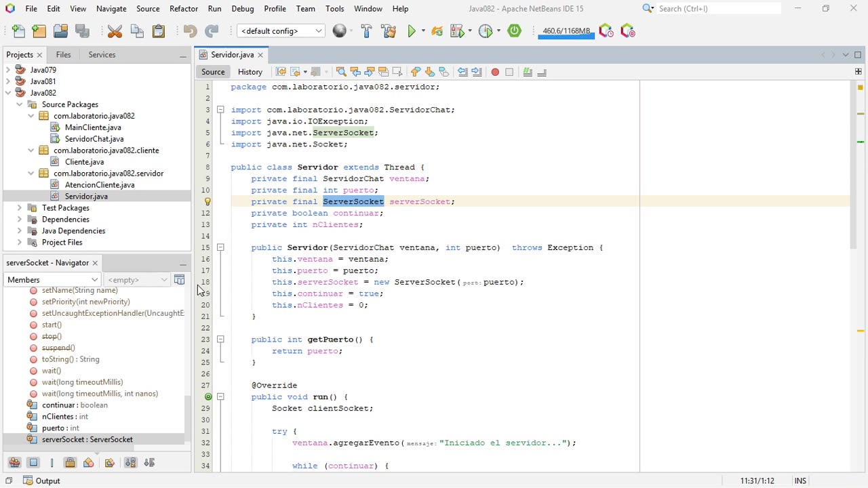Click the Shift Line Right icon

[x=477, y=72]
